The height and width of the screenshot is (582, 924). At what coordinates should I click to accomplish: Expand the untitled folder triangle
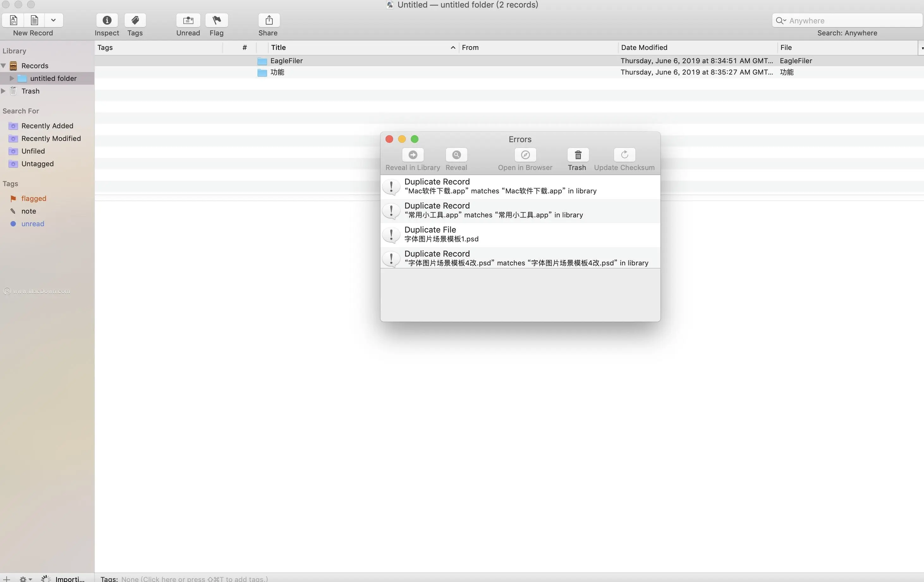tap(12, 78)
